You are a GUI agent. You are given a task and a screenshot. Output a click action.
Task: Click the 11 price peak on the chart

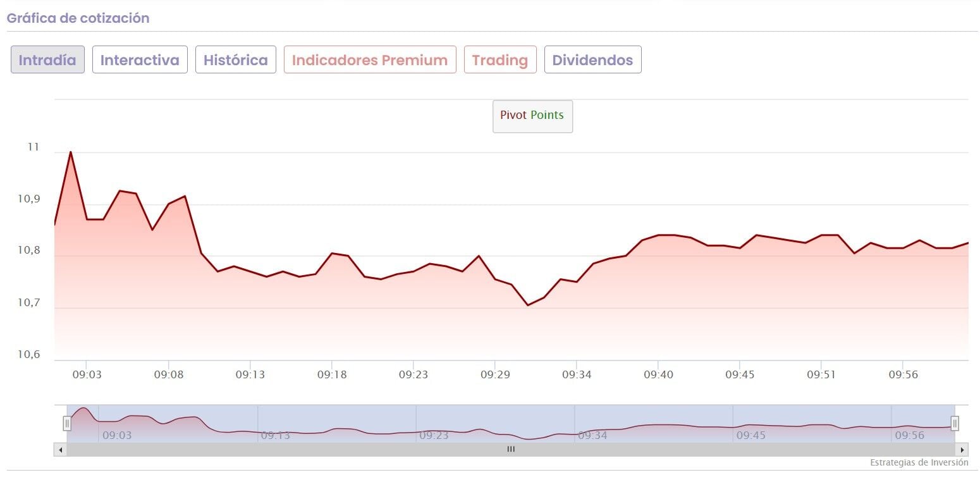(70, 152)
